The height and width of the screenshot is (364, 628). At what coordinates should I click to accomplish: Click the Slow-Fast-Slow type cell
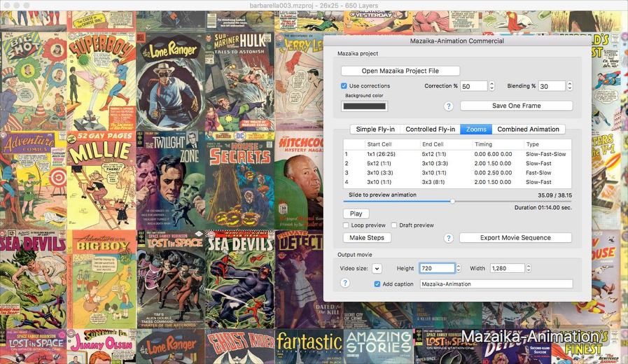(546, 154)
